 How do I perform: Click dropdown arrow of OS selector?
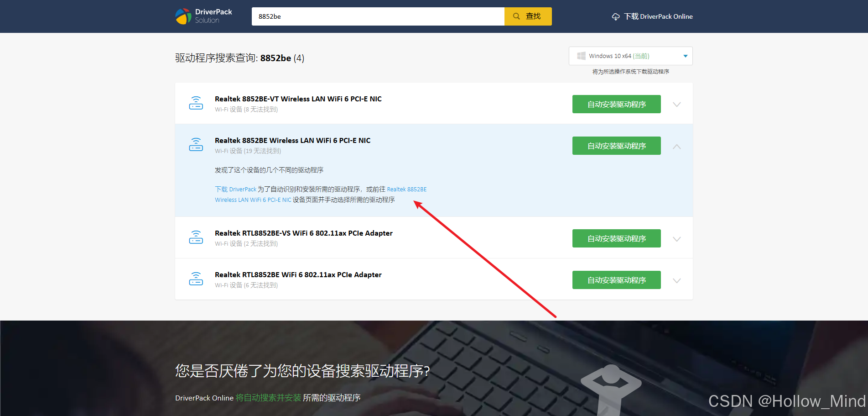tap(685, 56)
